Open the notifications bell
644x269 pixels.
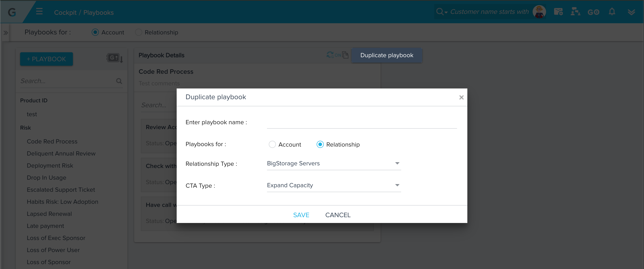click(x=612, y=12)
